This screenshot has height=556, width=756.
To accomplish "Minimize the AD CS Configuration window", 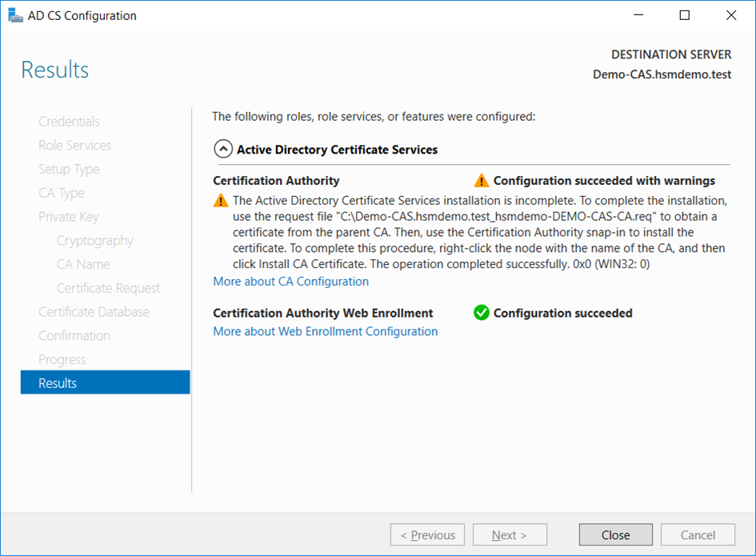I will (638, 15).
